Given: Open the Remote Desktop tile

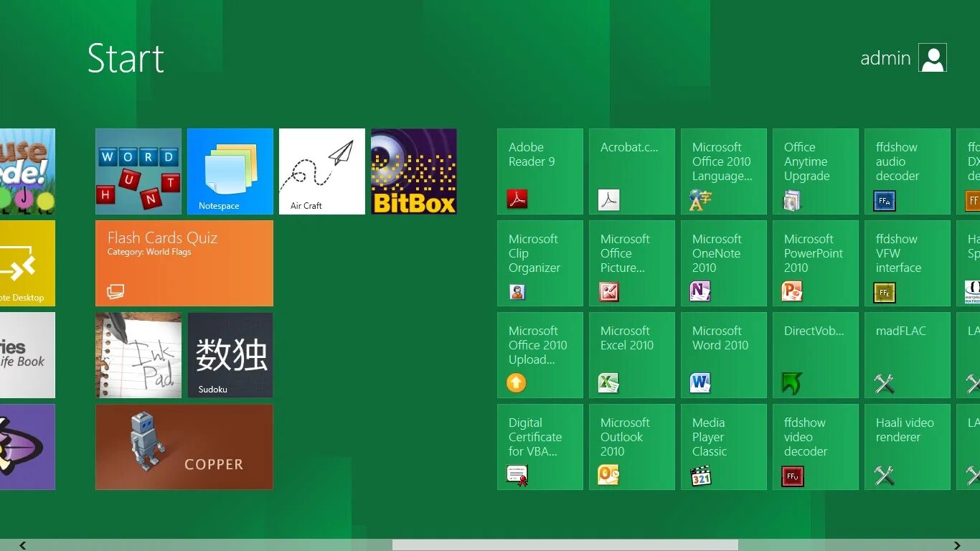Looking at the screenshot, I should pos(27,263).
